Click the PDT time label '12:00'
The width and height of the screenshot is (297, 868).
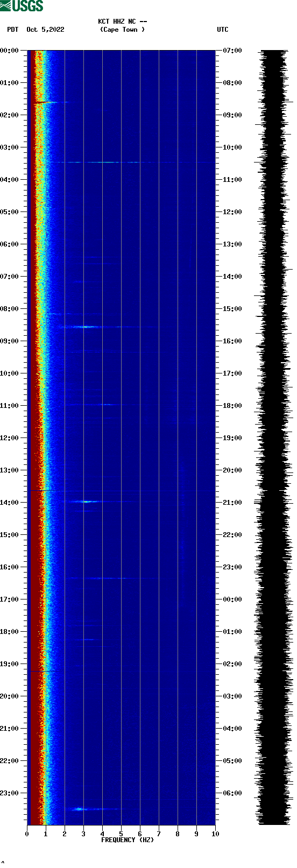click(10, 438)
